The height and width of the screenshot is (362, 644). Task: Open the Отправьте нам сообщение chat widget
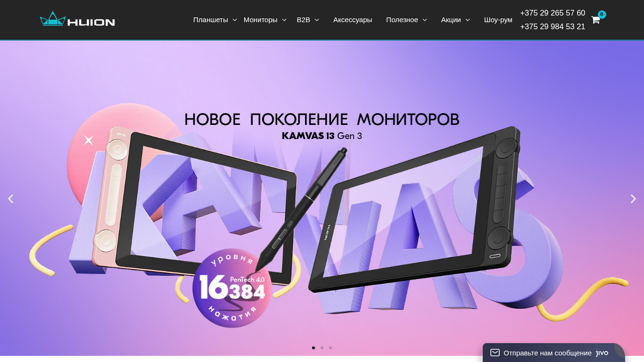coord(554,353)
